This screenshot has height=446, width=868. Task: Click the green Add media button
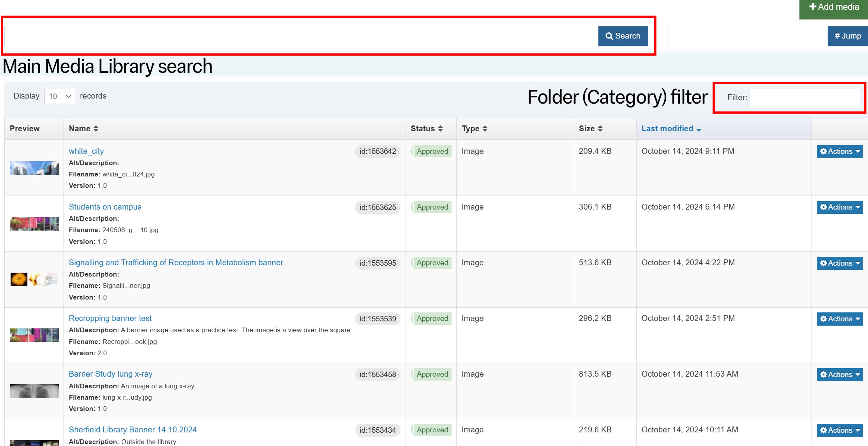pyautogui.click(x=833, y=8)
